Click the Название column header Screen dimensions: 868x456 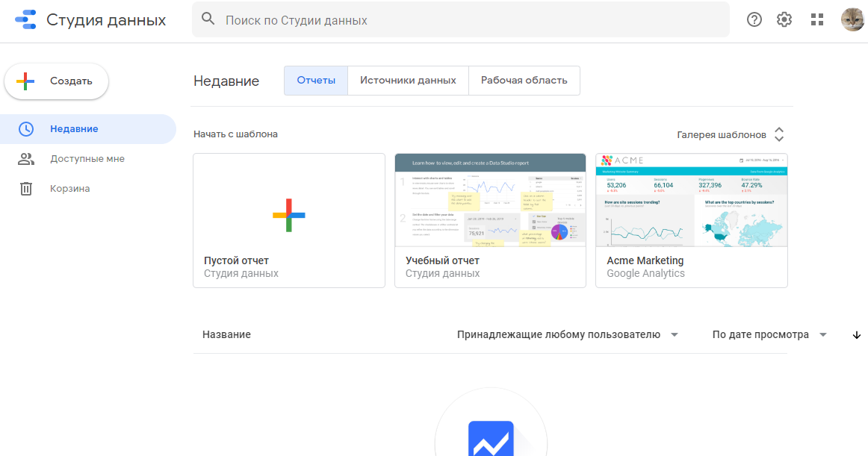coord(226,335)
